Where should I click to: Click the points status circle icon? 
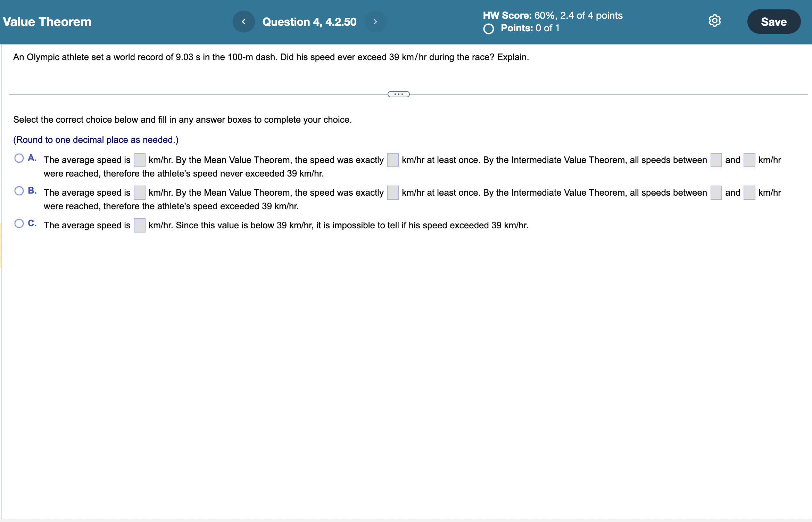coord(488,28)
